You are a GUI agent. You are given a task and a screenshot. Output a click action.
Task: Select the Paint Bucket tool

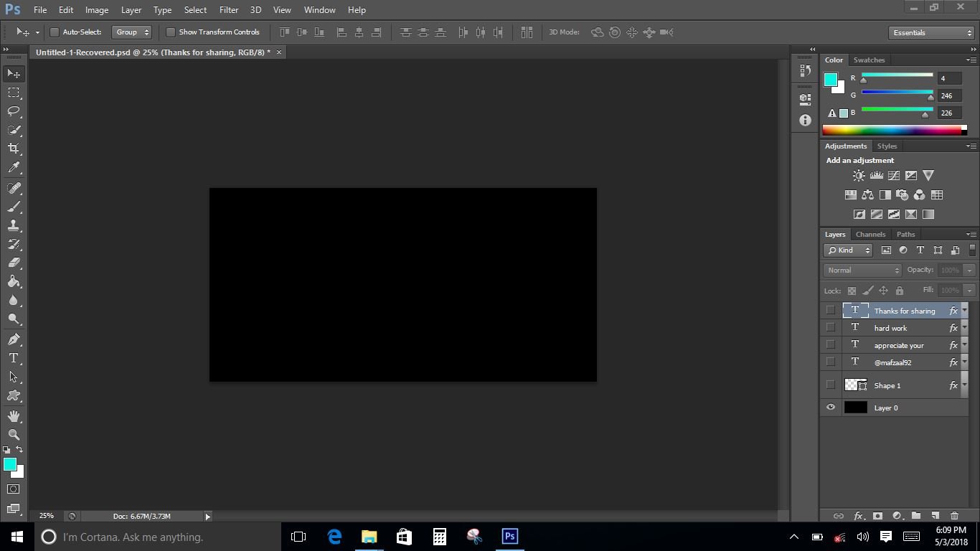pyautogui.click(x=14, y=281)
